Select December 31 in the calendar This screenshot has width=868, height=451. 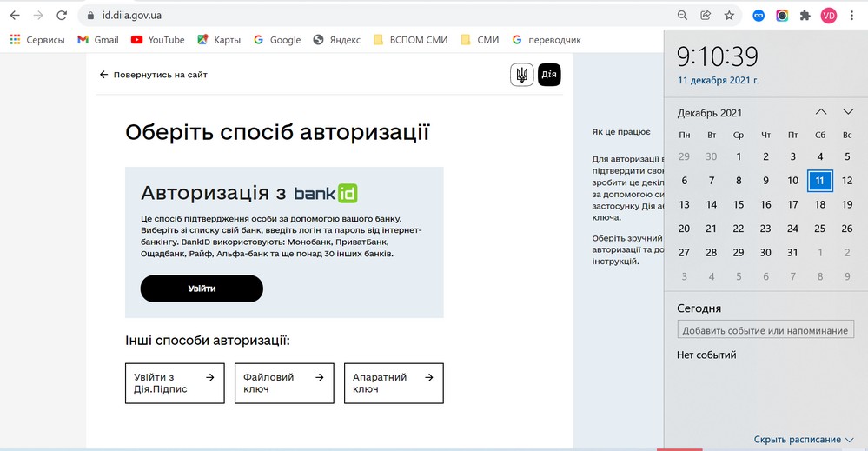pyautogui.click(x=792, y=252)
